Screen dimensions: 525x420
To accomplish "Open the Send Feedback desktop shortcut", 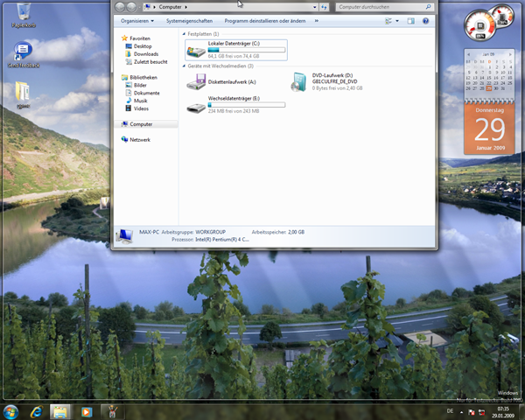I will point(23,54).
